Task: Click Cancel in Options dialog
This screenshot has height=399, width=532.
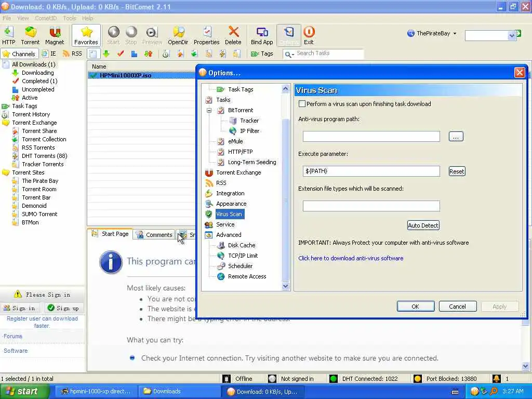Action: pyautogui.click(x=458, y=307)
